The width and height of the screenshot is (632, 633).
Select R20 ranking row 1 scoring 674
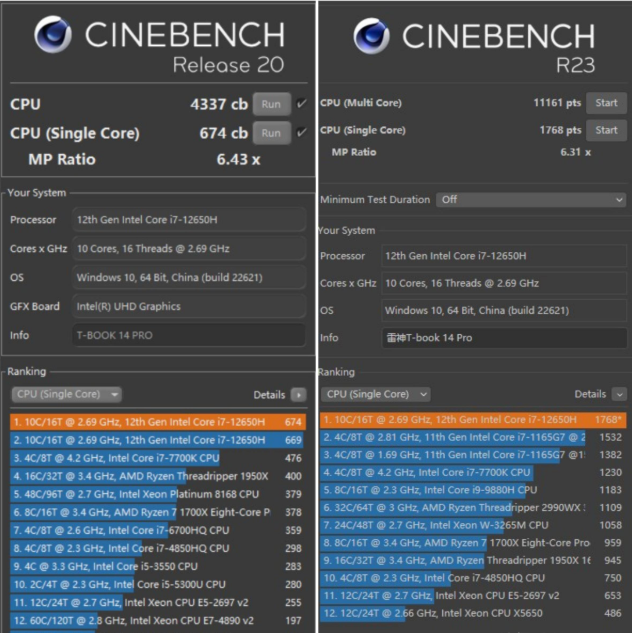(158, 422)
